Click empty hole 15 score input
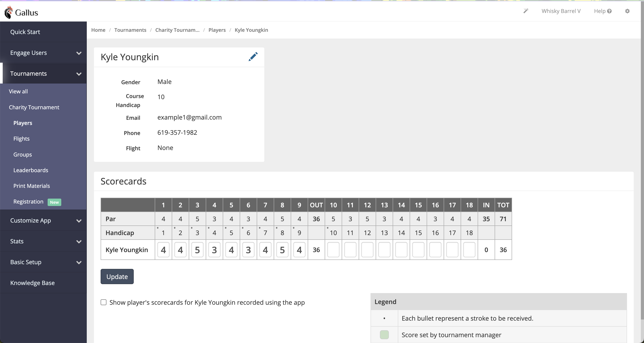 tap(418, 250)
